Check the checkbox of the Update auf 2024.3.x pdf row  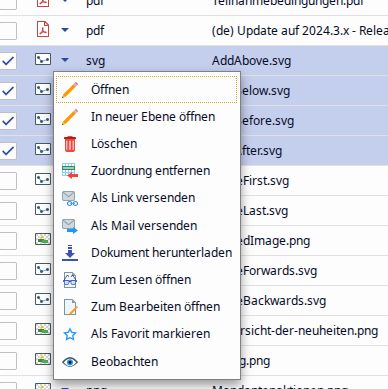pyautogui.click(x=8, y=31)
